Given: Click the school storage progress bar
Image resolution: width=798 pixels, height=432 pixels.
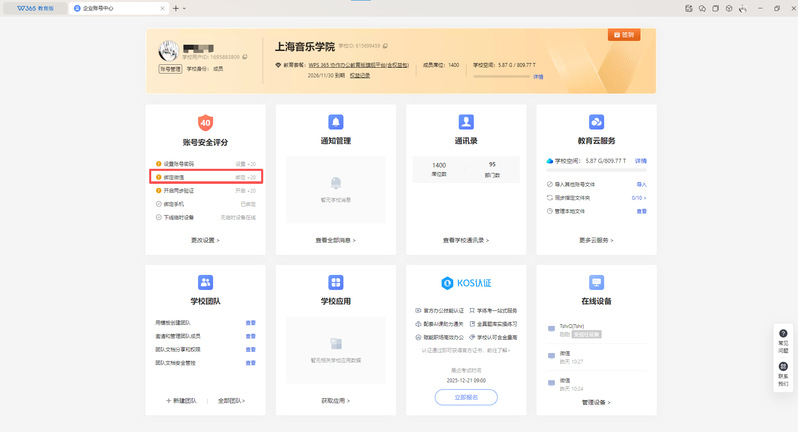Looking at the screenshot, I should coord(500,76).
